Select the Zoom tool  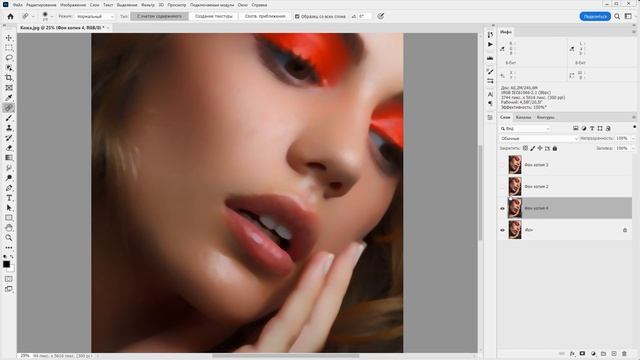(9, 238)
